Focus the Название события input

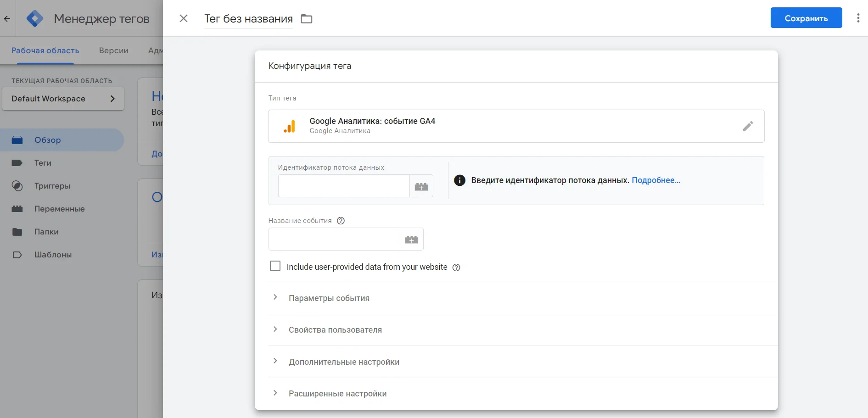[334, 239]
